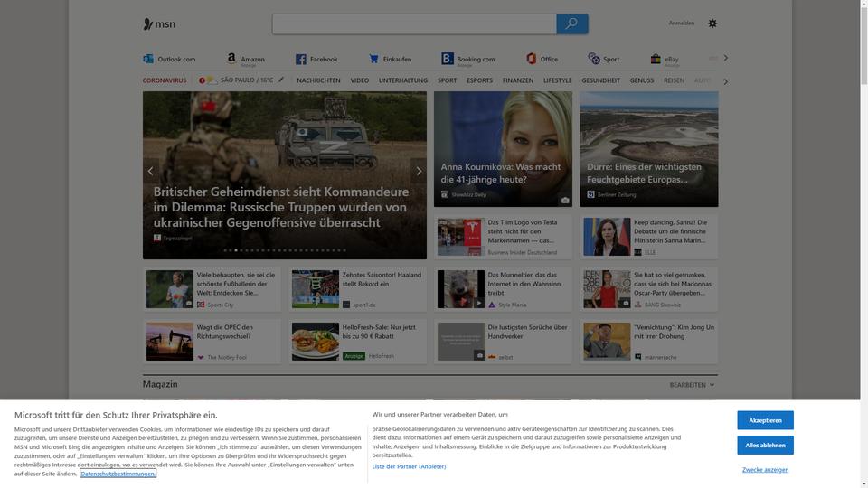Open the Office shortcut
The height and width of the screenshot is (488, 868).
pos(542,59)
